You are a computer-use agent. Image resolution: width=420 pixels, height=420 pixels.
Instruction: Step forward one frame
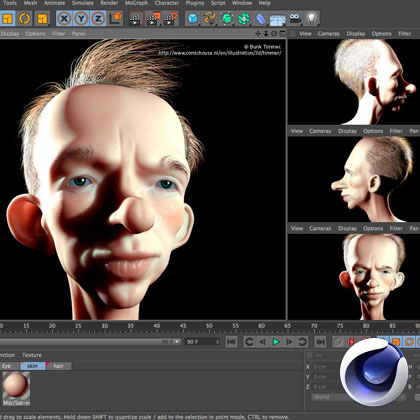coord(289,342)
